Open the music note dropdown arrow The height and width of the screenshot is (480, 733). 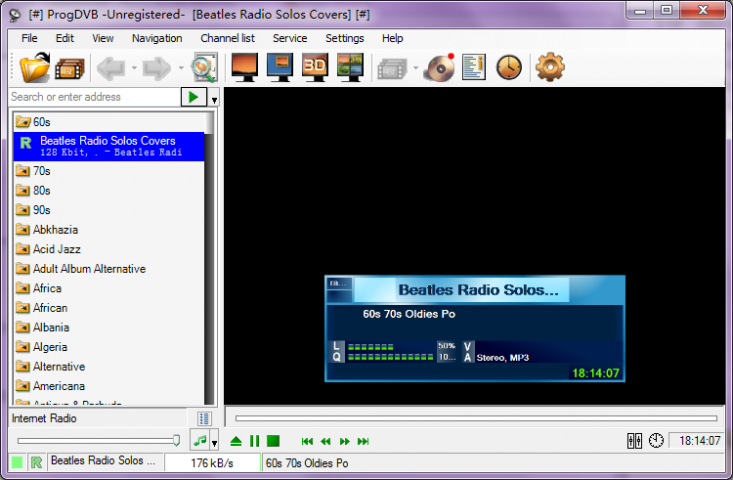(x=214, y=443)
